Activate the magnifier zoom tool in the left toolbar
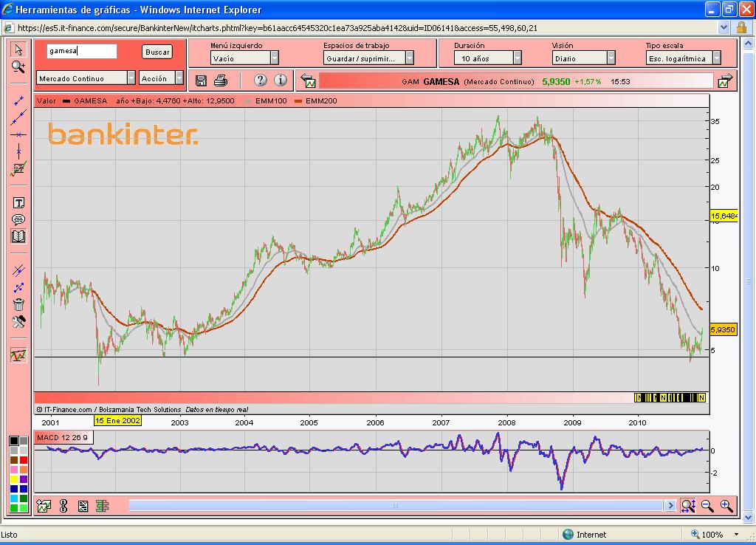This screenshot has height=545, width=756. tap(18, 66)
